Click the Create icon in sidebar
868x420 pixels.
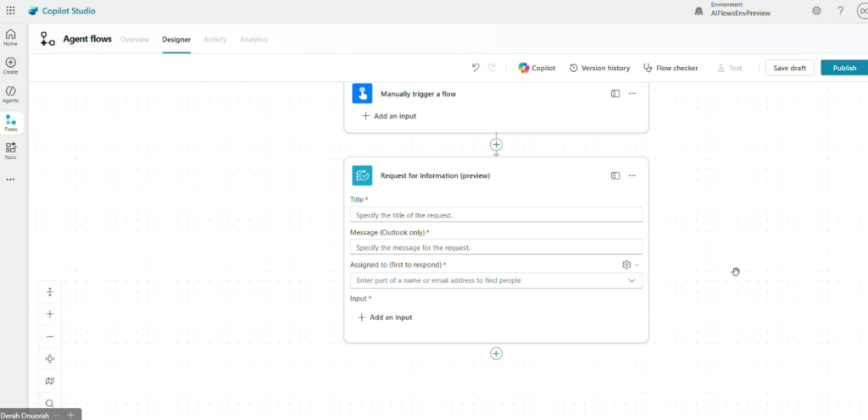tap(11, 65)
